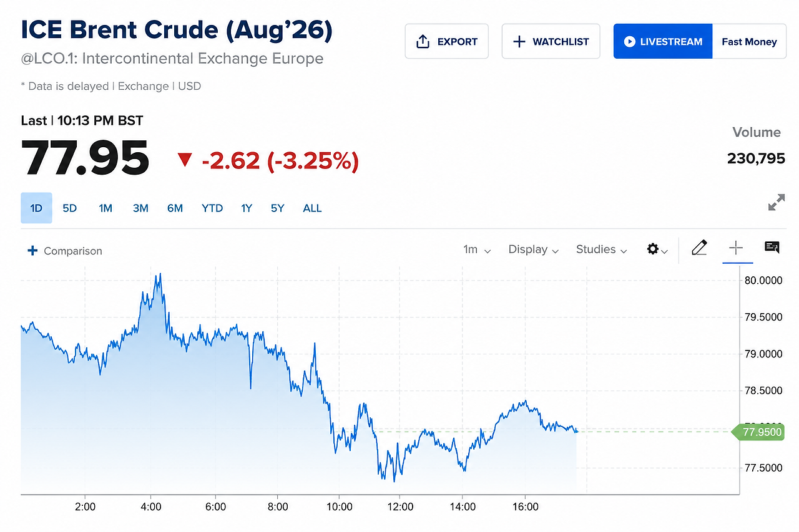The image size is (799, 532).
Task: Expand the Display dropdown
Action: [534, 249]
